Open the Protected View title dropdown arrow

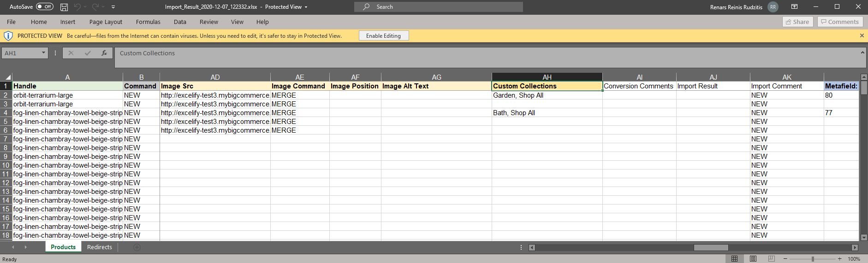(306, 7)
